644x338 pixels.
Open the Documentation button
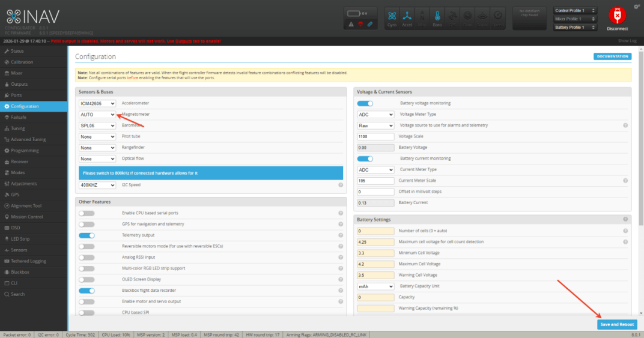pos(612,56)
